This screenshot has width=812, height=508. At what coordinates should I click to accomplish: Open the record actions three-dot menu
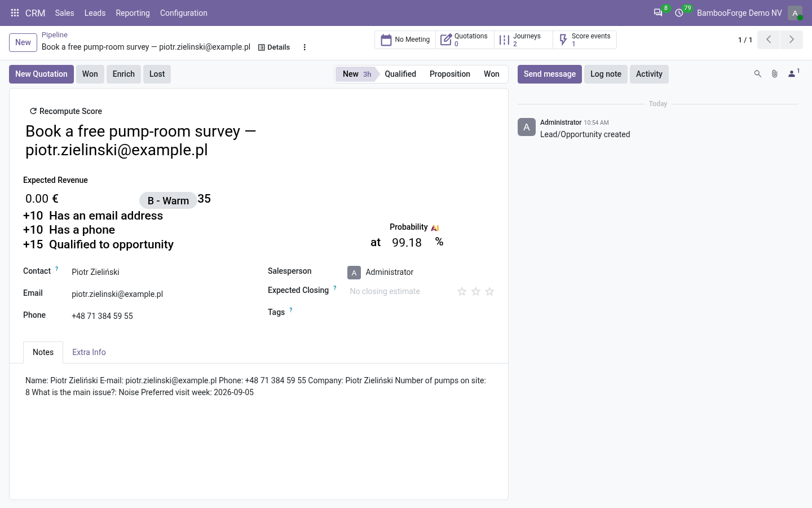(x=304, y=47)
